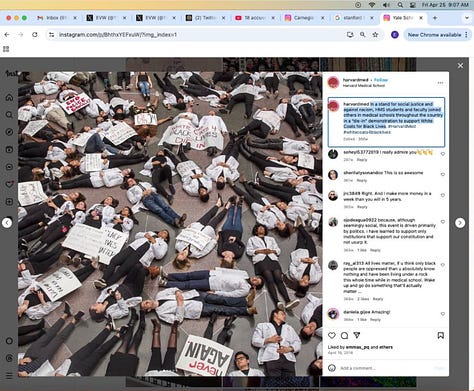Follow the harvardmed account

(381, 80)
